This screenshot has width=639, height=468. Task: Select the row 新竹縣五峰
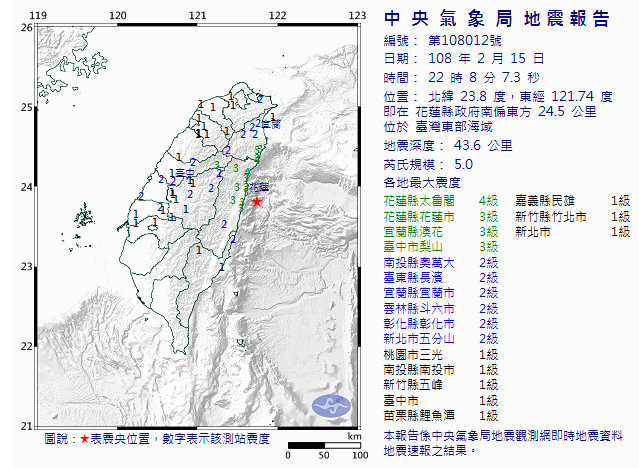[441, 385]
